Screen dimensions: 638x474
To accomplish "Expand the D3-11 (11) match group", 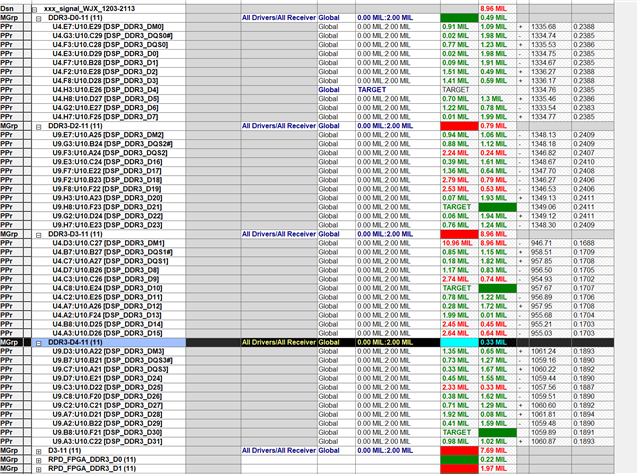I will pyautogui.click(x=39, y=451).
